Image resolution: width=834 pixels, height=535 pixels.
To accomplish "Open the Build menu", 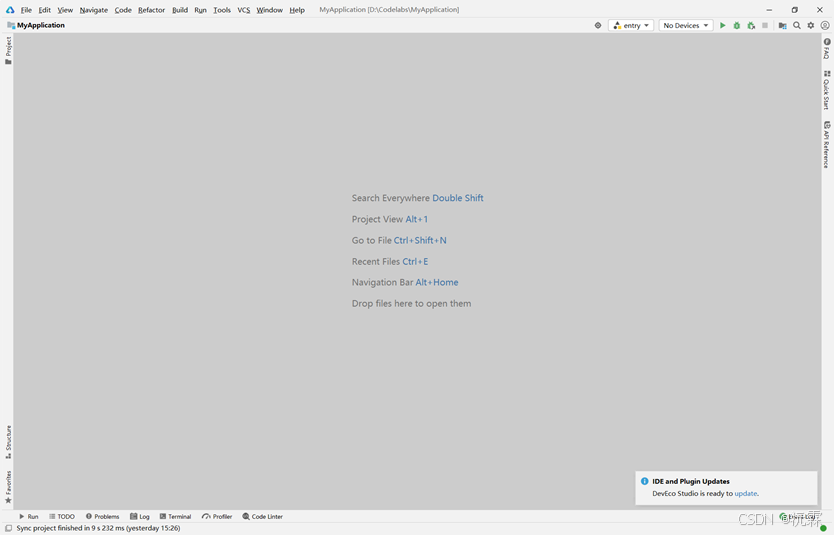I will (x=180, y=10).
